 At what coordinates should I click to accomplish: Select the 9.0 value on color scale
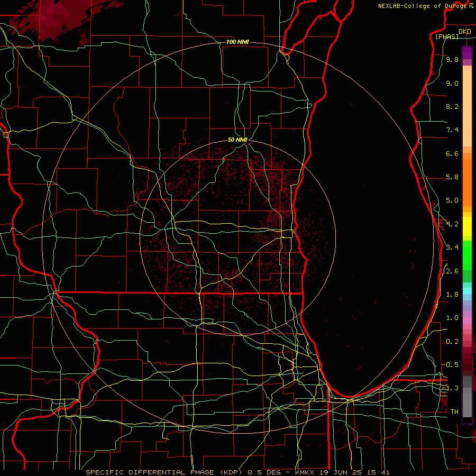(452, 83)
